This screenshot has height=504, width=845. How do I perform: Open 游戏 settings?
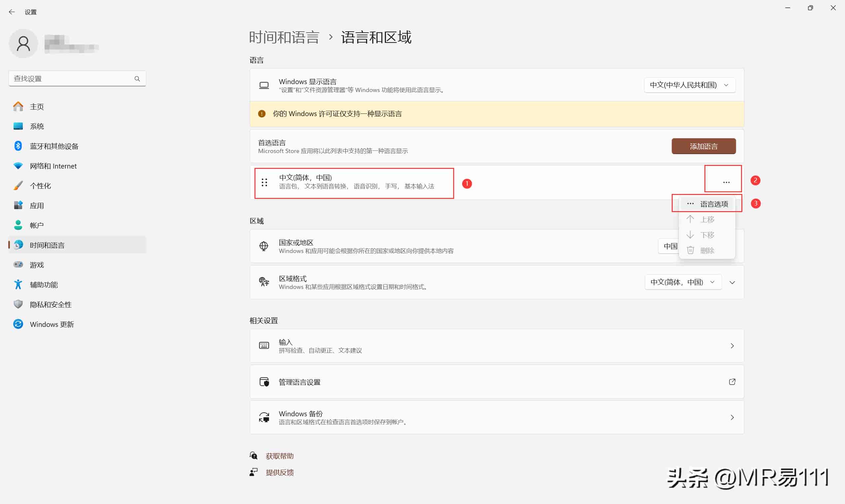77,265
